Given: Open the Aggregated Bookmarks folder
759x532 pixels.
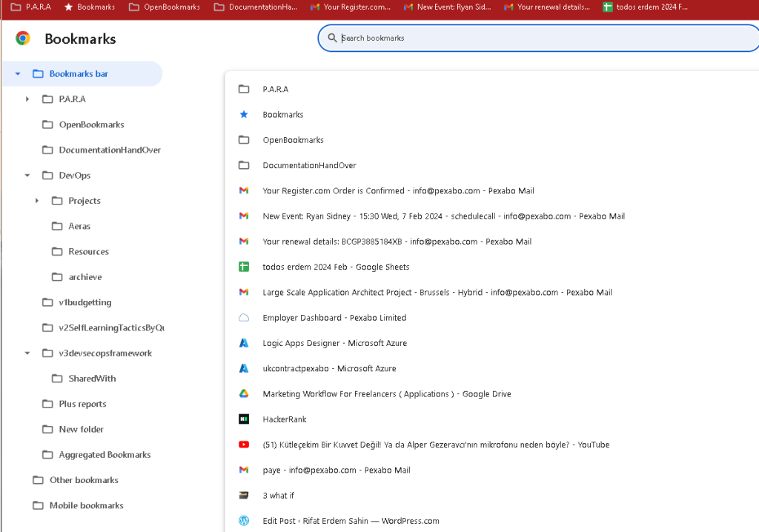Looking at the screenshot, I should point(105,454).
